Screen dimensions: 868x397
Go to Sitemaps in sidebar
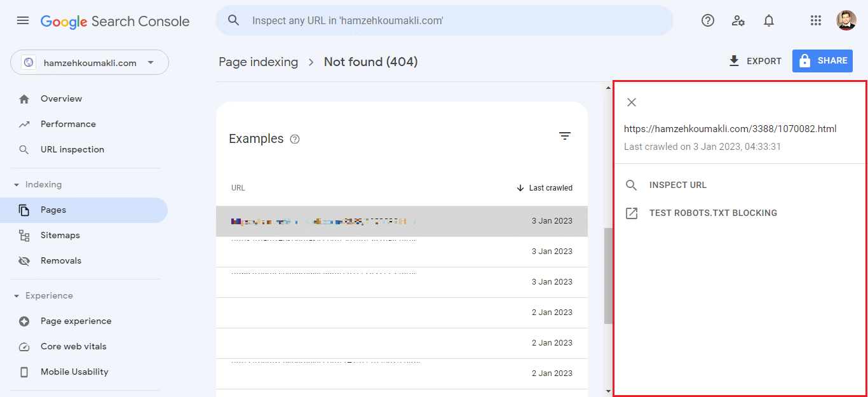60,236
